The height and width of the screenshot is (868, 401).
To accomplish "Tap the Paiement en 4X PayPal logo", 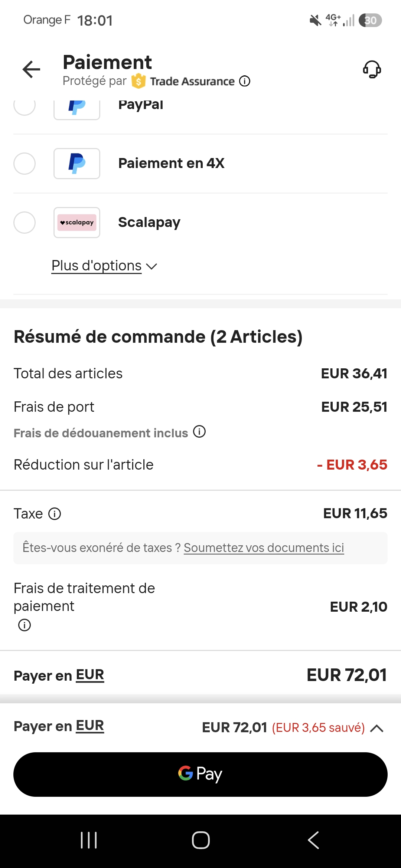I will coord(77,164).
